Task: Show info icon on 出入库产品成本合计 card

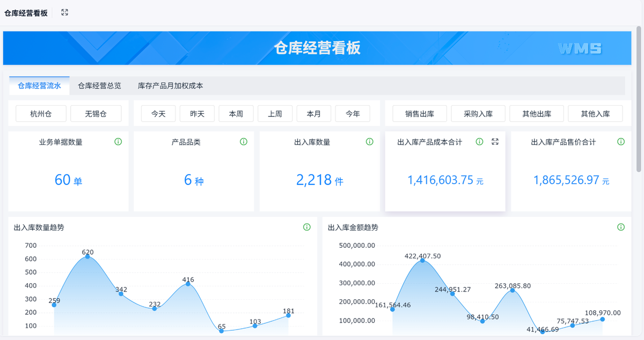Action: point(480,142)
